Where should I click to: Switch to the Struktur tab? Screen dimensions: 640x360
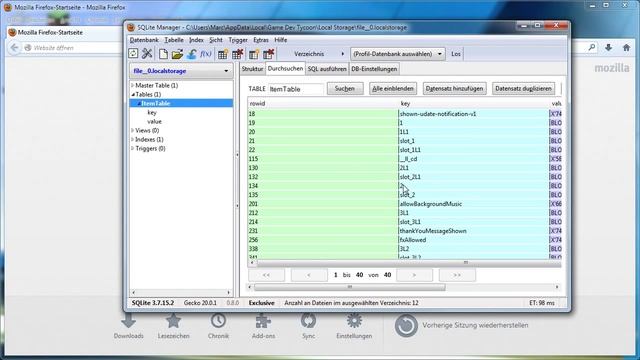click(x=252, y=69)
